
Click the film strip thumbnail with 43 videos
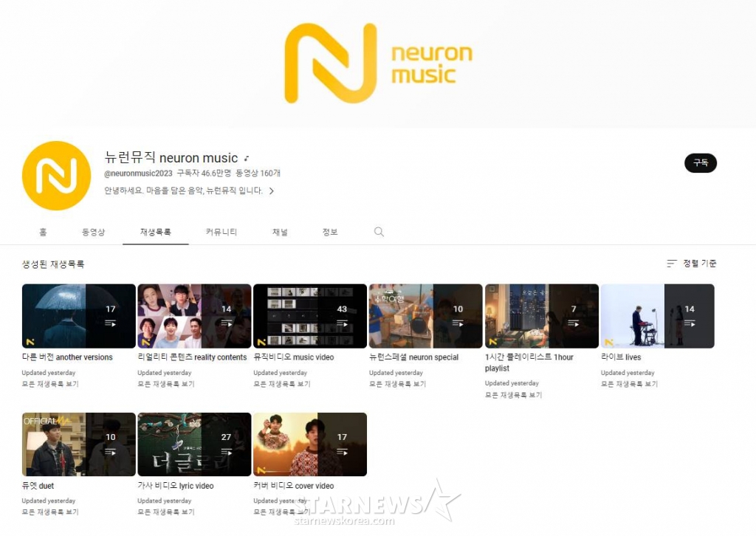coord(310,316)
